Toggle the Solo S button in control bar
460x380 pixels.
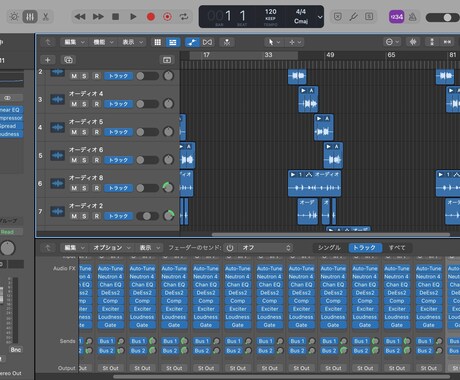tap(369, 17)
